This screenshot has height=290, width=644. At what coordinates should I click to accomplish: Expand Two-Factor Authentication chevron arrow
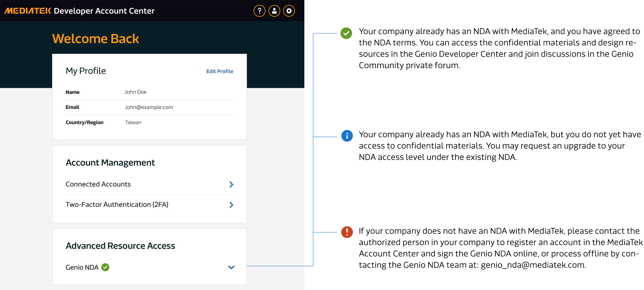pos(231,205)
